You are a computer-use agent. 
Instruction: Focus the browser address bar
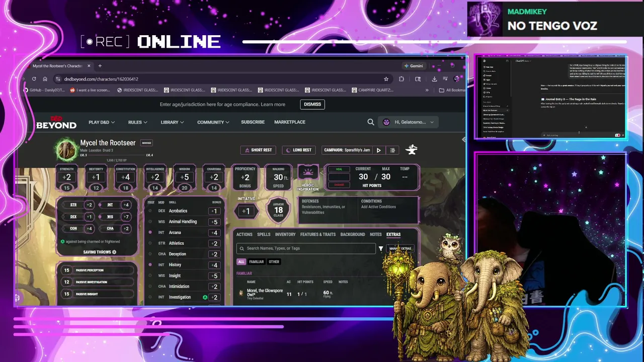(x=221, y=79)
